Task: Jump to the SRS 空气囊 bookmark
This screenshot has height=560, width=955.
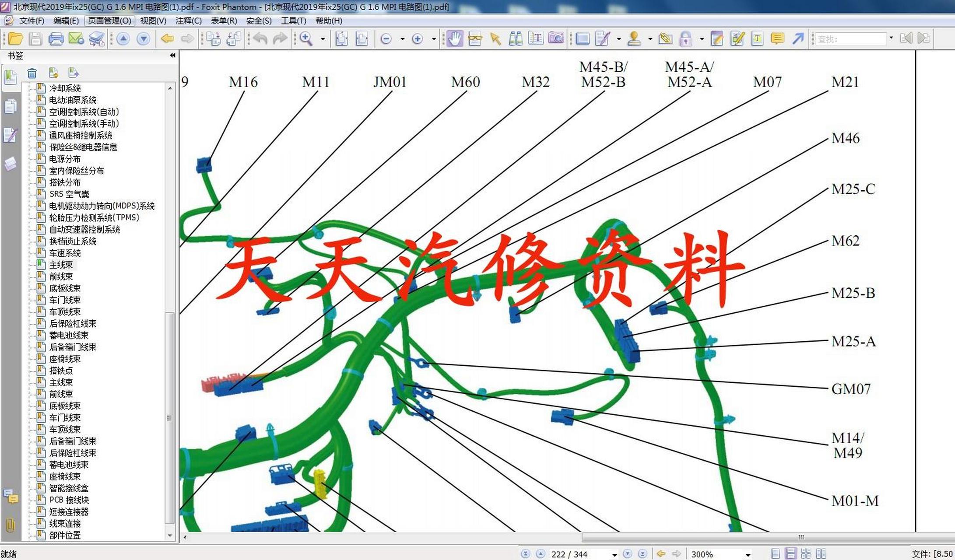Action: pos(69,194)
